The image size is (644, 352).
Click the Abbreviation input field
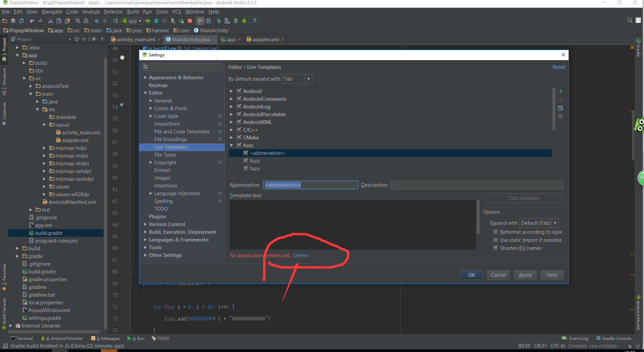coord(310,185)
